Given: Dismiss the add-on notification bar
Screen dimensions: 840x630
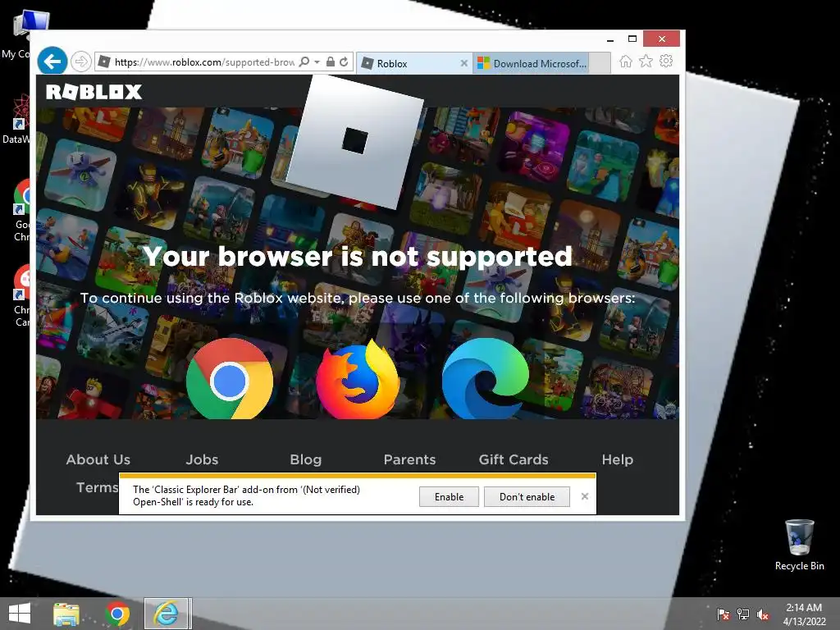Looking at the screenshot, I should point(584,496).
